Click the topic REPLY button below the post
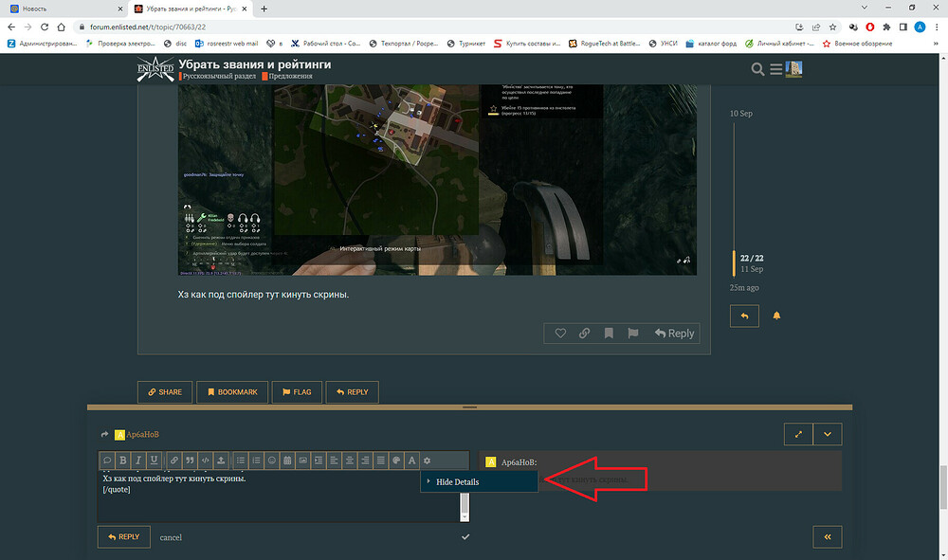The width and height of the screenshot is (948, 560). click(x=353, y=392)
